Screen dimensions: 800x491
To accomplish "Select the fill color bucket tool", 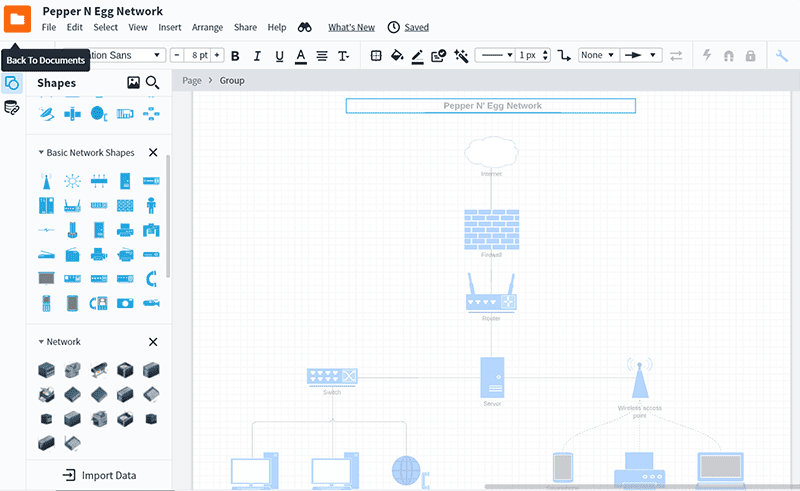I will tap(397, 56).
